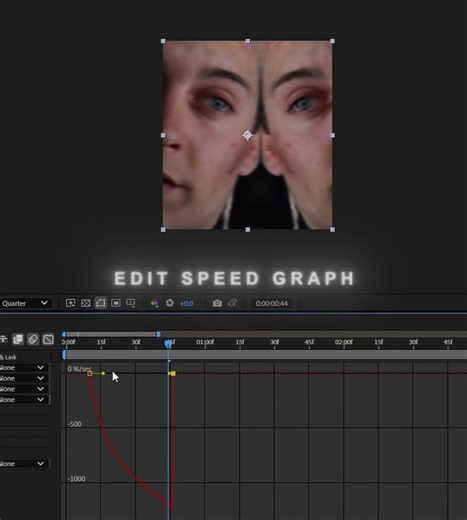Toggle the shy layers switch icon
This screenshot has height=520, width=467.
click(x=4, y=339)
